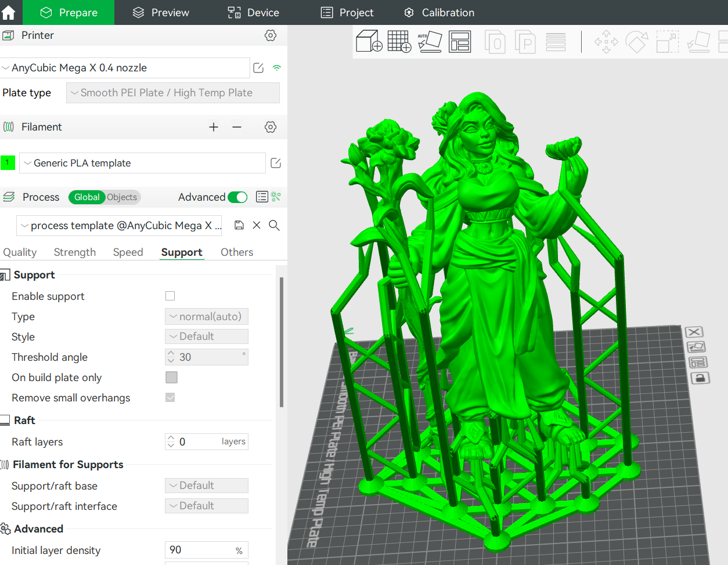Open the Project tab
Viewport: 728px width, 565px height.
pyautogui.click(x=347, y=12)
